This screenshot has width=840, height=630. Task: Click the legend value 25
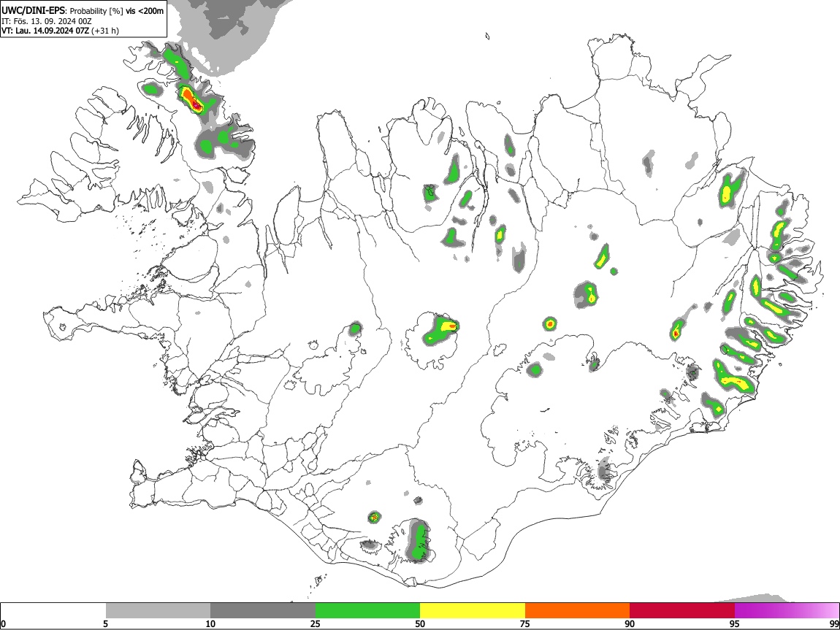tap(316, 623)
